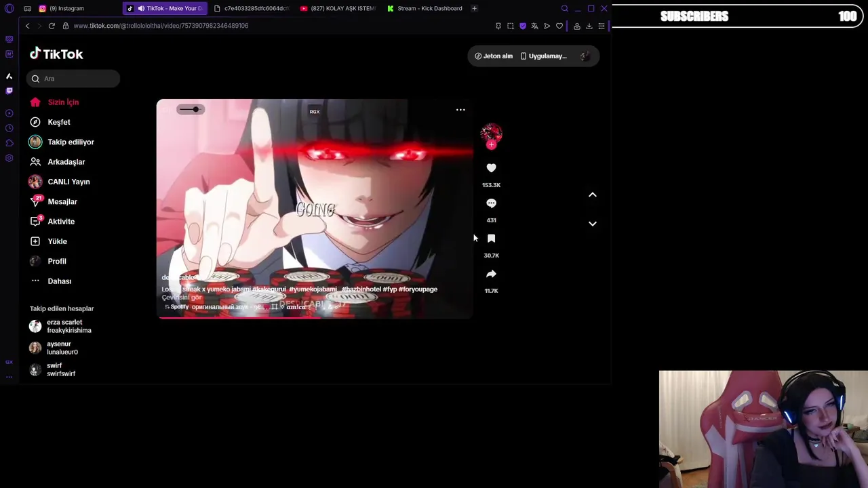Like the video with the heart icon
The width and height of the screenshot is (868, 488).
pos(491,168)
